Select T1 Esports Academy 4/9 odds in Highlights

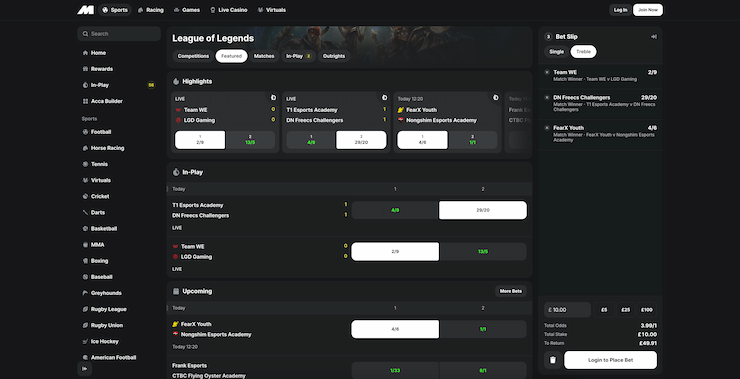coord(311,140)
